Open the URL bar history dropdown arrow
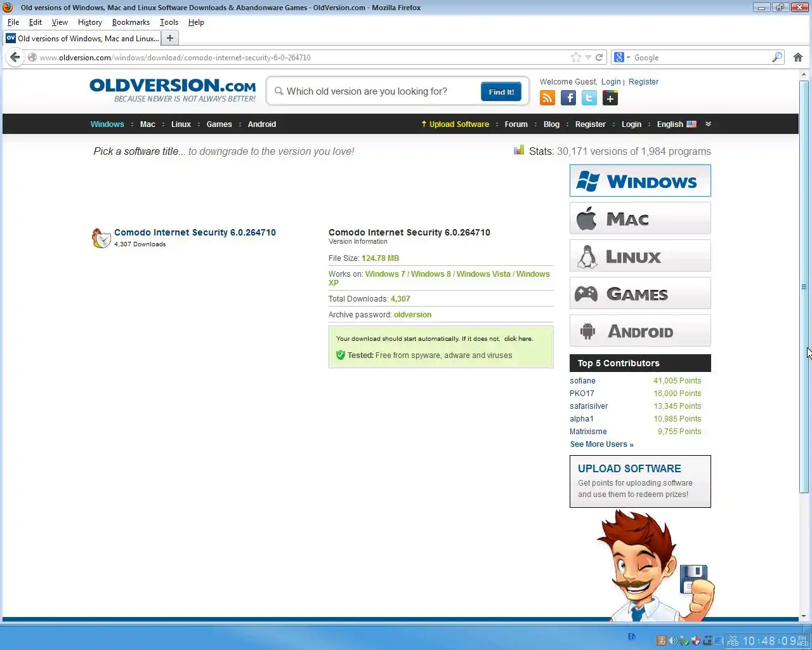Image resolution: width=812 pixels, height=650 pixels. (x=588, y=57)
